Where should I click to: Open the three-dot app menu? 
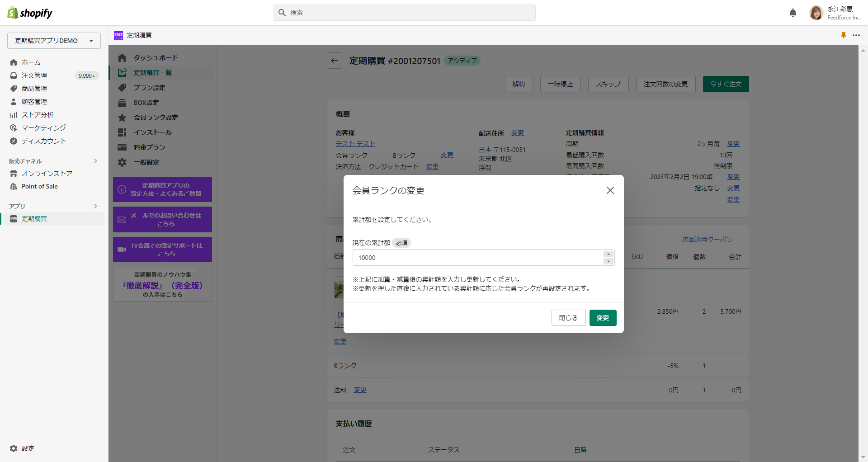click(856, 35)
